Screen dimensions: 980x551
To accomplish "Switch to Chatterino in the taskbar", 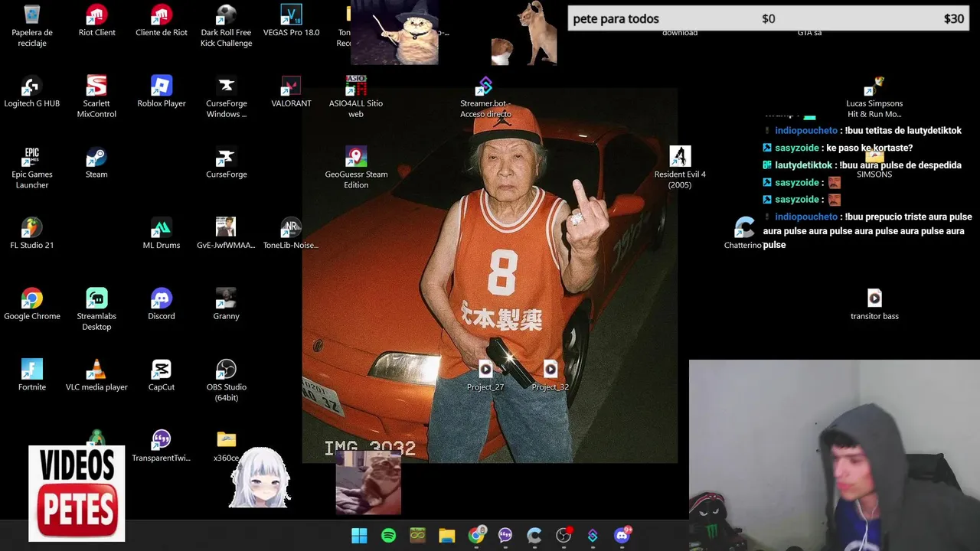I will pos(534,536).
